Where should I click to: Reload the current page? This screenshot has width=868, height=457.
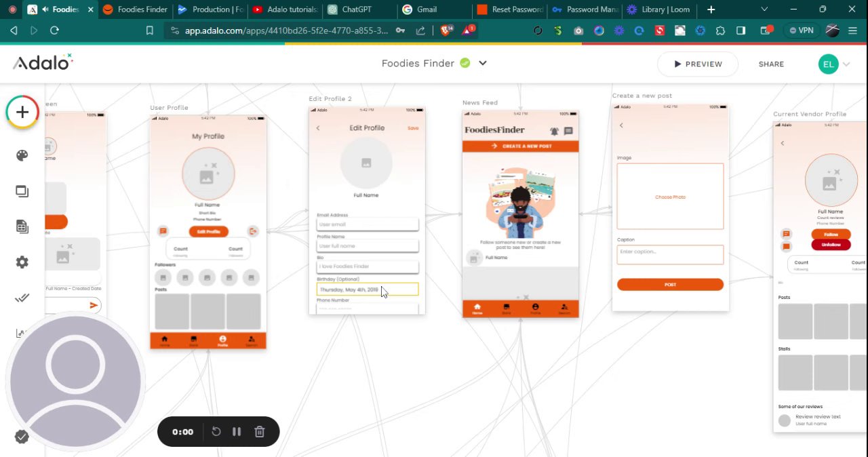(55, 31)
